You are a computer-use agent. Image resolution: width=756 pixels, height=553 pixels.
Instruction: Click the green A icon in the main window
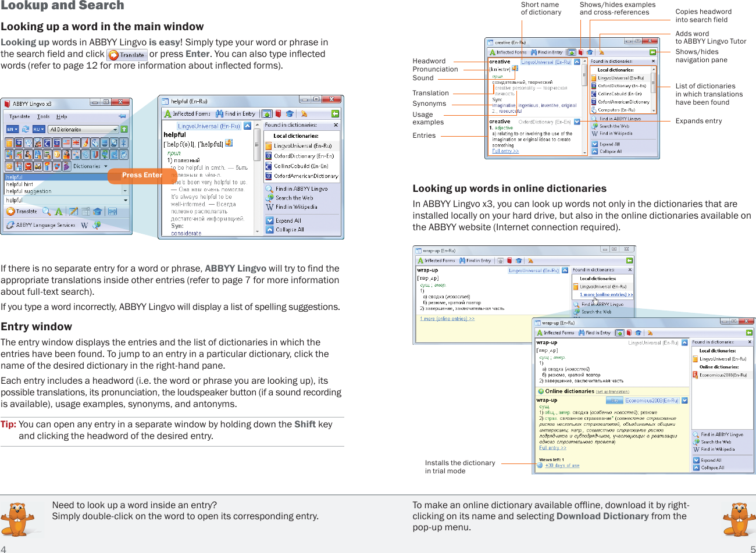pyautogui.click(x=59, y=212)
